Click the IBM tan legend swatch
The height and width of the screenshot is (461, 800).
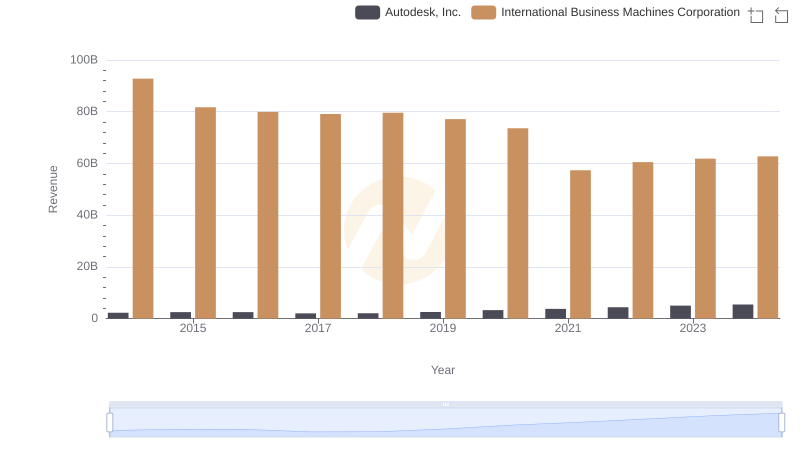point(483,12)
